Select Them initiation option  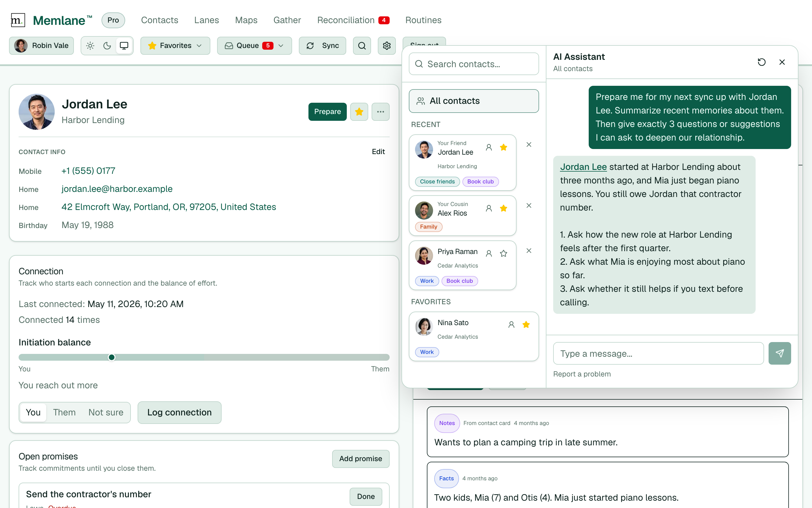click(64, 412)
